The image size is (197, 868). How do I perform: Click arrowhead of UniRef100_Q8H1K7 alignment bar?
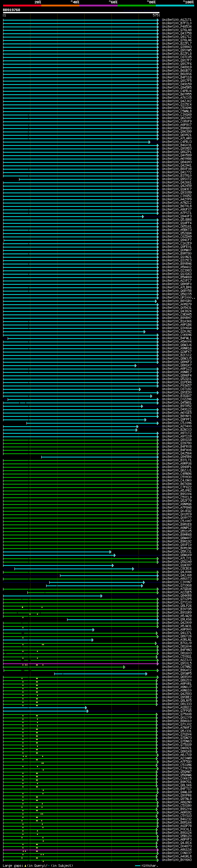(136, 365)
